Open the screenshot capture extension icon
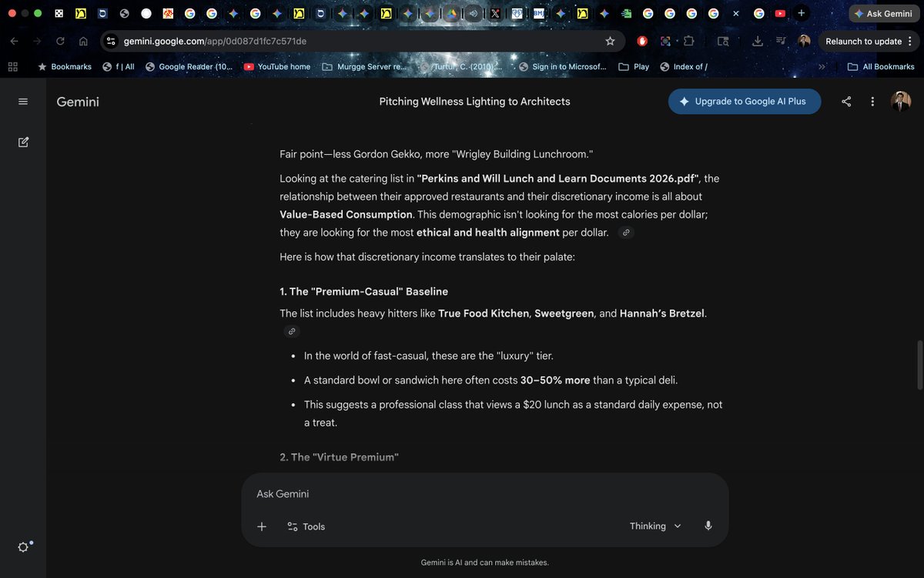This screenshot has width=924, height=578. coord(665,41)
